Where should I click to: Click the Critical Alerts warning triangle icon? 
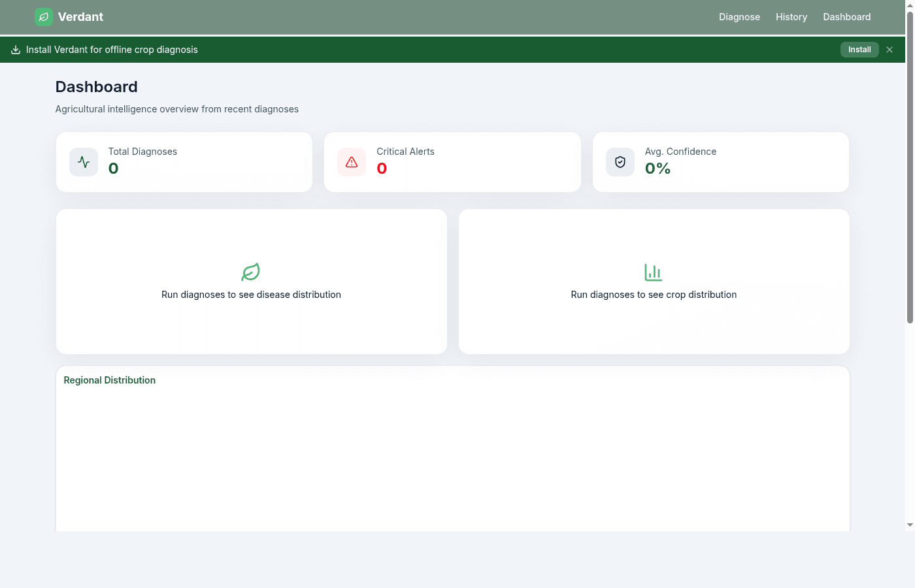tap(352, 162)
